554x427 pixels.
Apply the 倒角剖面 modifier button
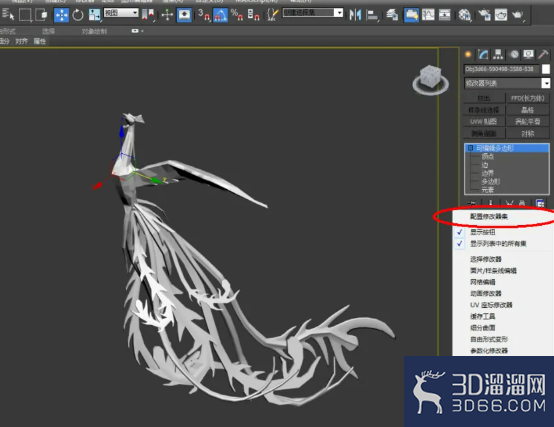484,134
